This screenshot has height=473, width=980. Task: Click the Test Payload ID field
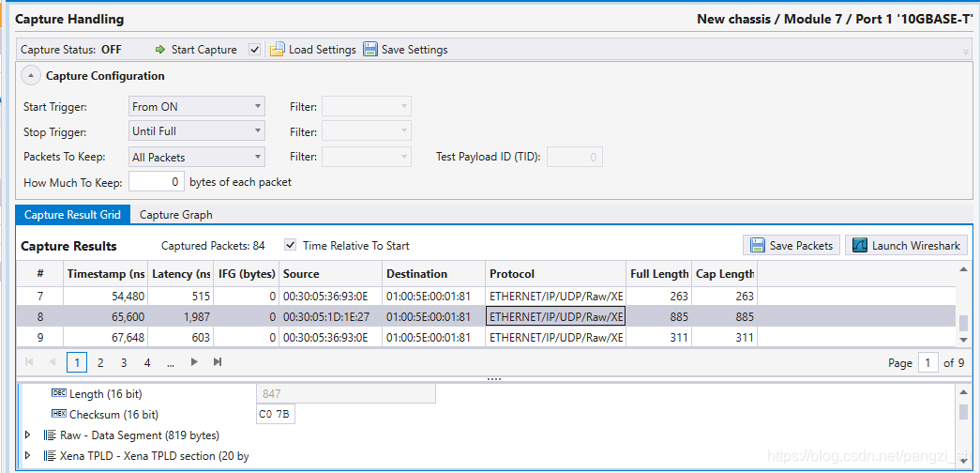[574, 157]
